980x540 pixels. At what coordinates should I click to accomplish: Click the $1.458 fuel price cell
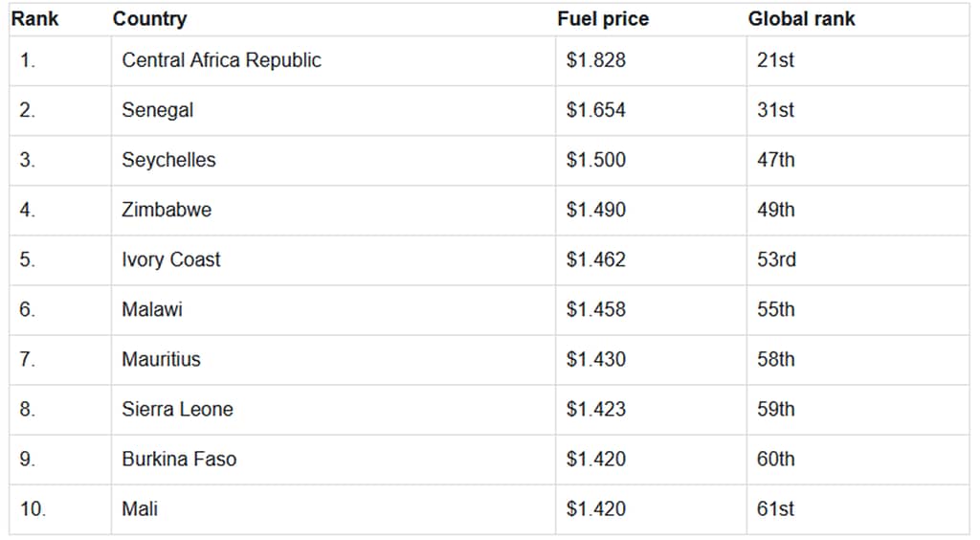pyautogui.click(x=595, y=309)
